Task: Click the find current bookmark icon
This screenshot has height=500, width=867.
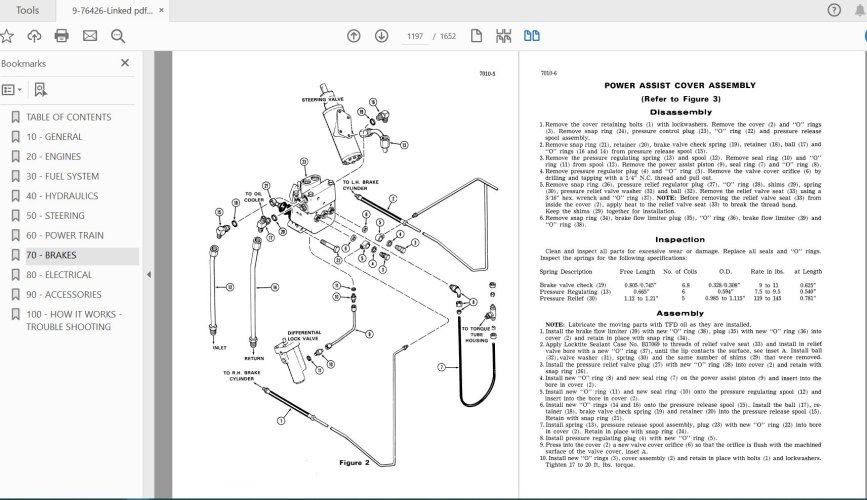Action: 40,89
